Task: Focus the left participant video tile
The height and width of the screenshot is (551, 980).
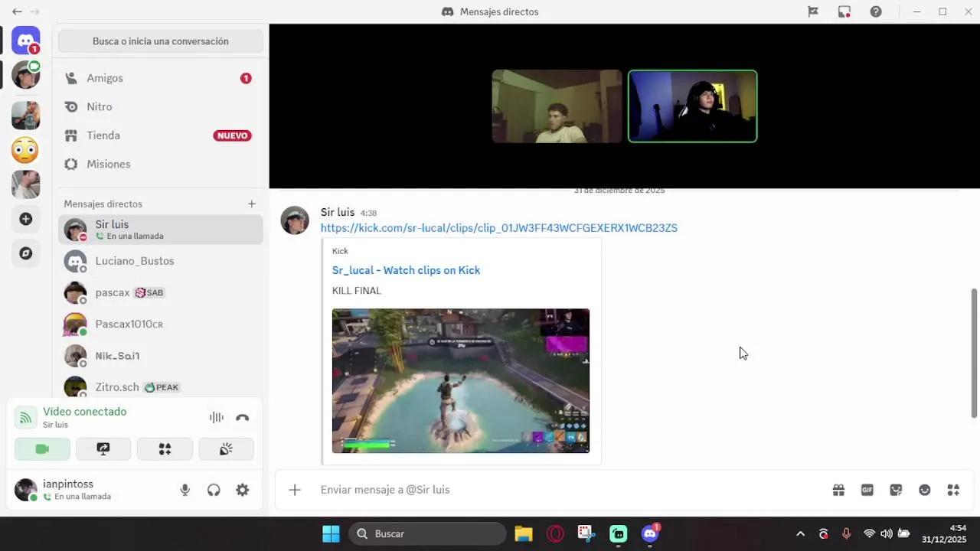Action: (x=557, y=106)
